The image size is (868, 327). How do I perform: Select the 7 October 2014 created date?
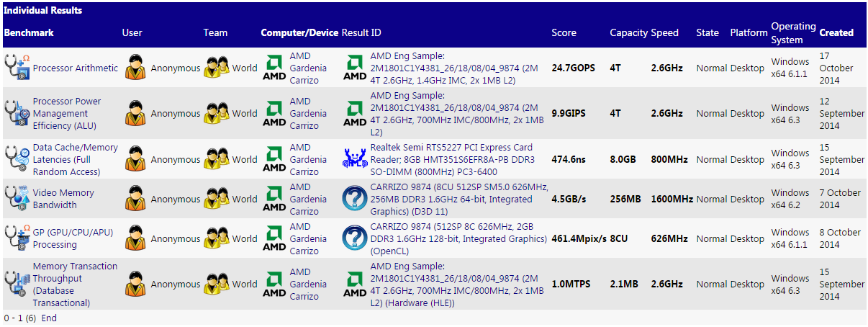tap(840, 199)
